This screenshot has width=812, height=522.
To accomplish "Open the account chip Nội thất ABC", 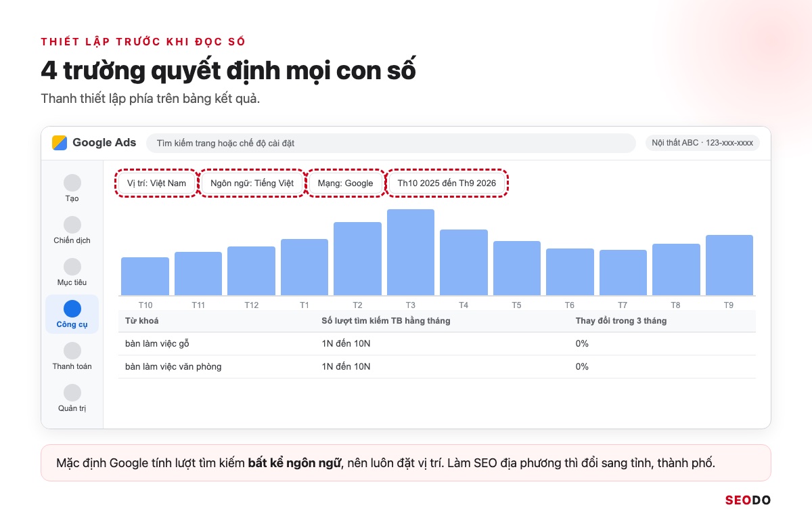I will click(702, 143).
